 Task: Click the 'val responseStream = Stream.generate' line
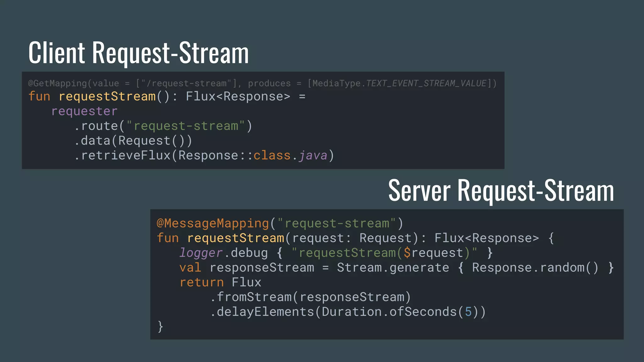(x=397, y=268)
